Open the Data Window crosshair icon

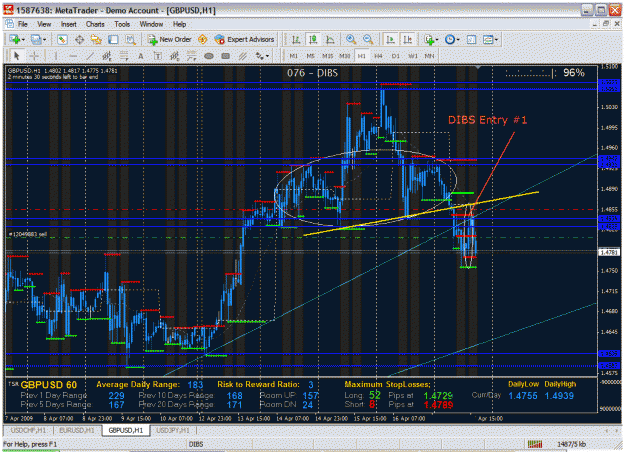coord(79,39)
